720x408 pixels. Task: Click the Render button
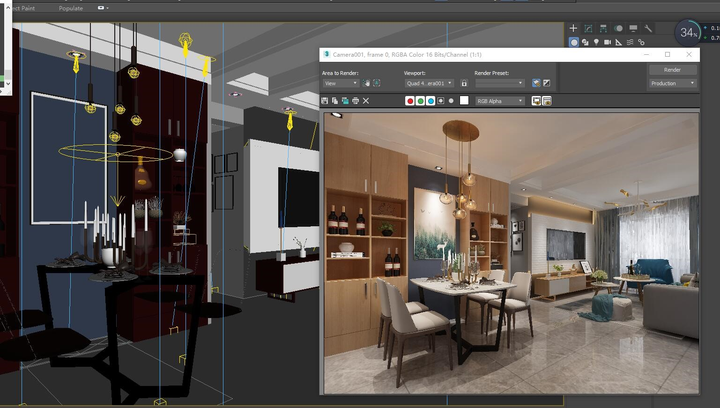[x=673, y=70]
